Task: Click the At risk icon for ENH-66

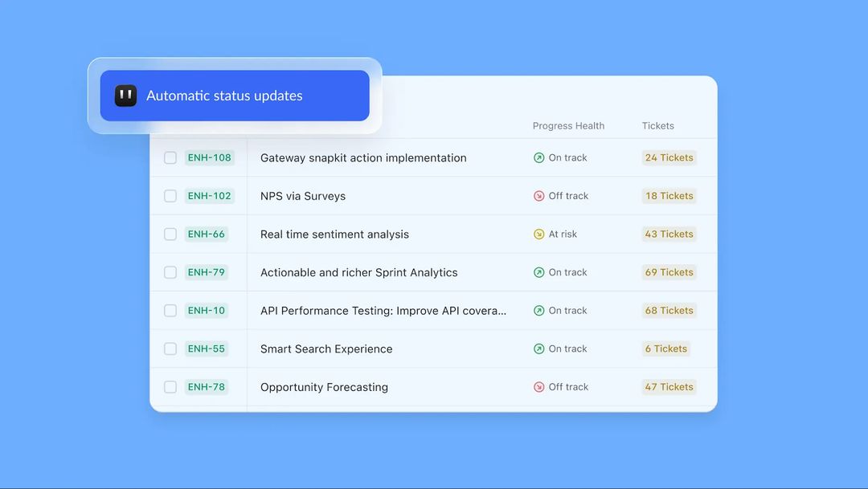Action: (x=538, y=234)
